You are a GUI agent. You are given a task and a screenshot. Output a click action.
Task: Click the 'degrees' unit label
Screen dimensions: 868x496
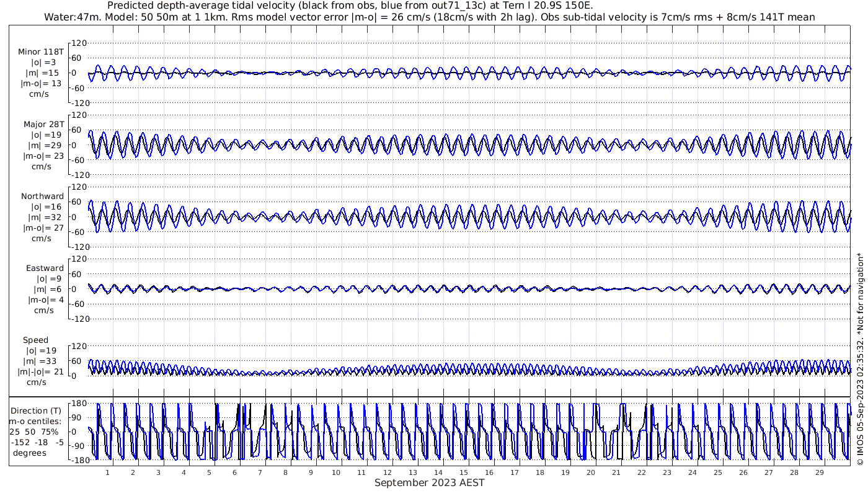tap(31, 453)
